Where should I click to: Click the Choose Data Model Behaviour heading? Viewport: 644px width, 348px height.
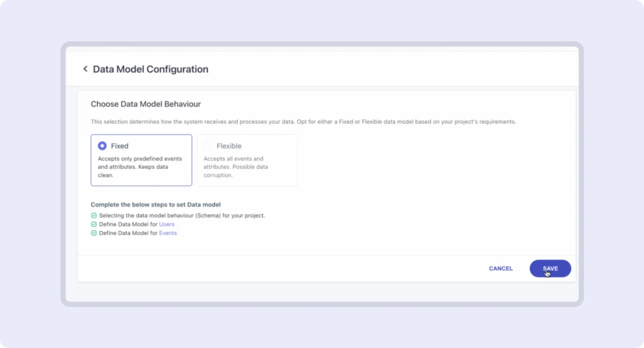145,104
